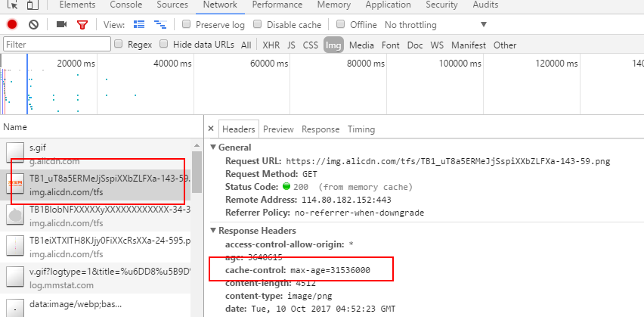Clear the network log
The height and width of the screenshot is (317, 644).
(33, 25)
